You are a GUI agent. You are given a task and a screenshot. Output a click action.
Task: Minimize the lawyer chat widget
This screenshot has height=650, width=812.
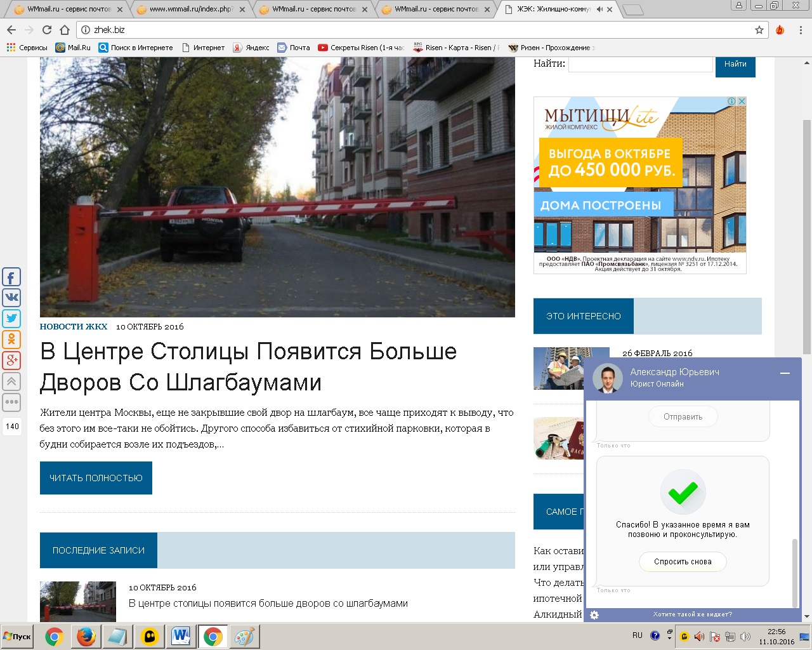785,373
